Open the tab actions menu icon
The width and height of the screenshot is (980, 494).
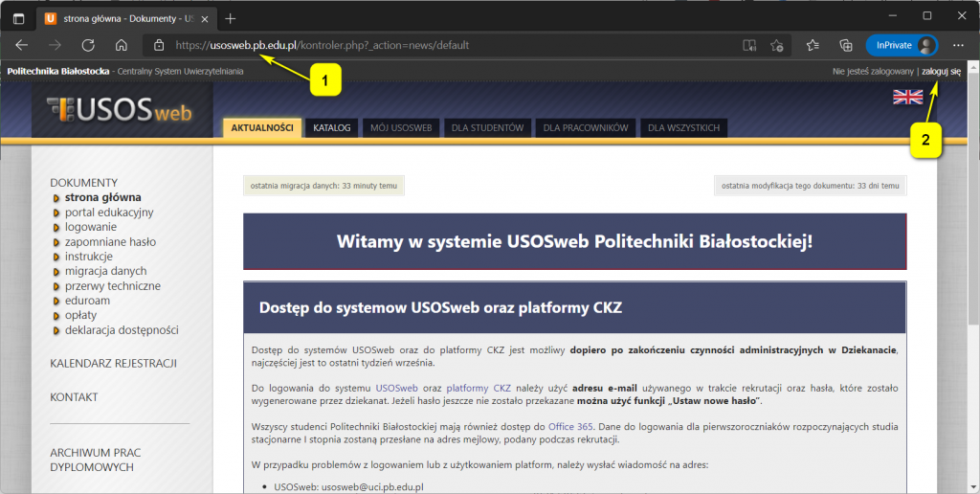coord(19,19)
